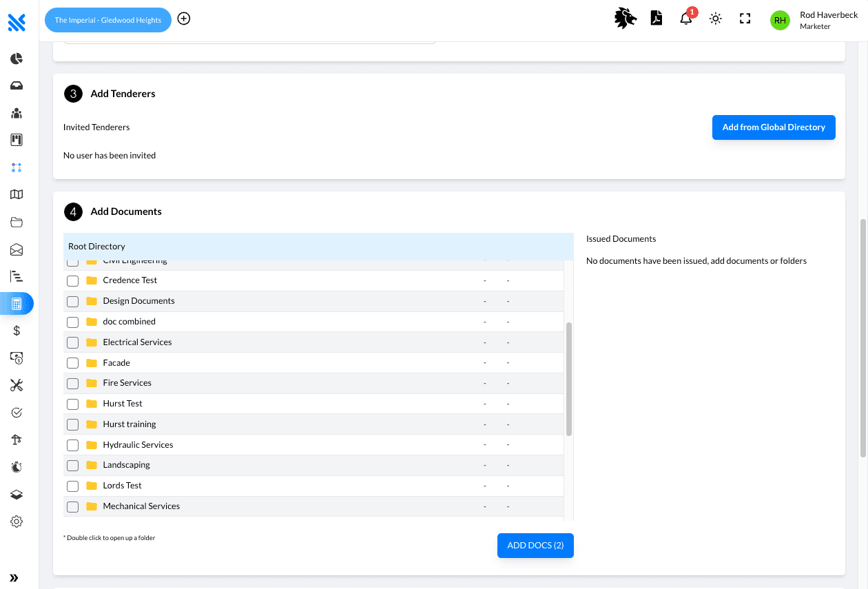Check the Hurst training folder checkbox
This screenshot has height=589, width=868.
click(x=72, y=425)
